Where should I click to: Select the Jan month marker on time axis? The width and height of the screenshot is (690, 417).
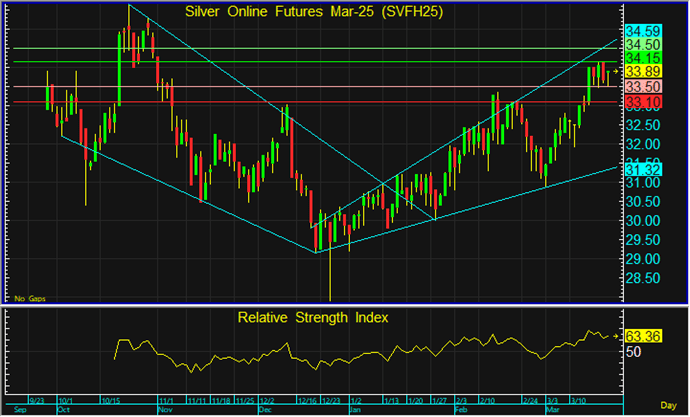(x=355, y=410)
